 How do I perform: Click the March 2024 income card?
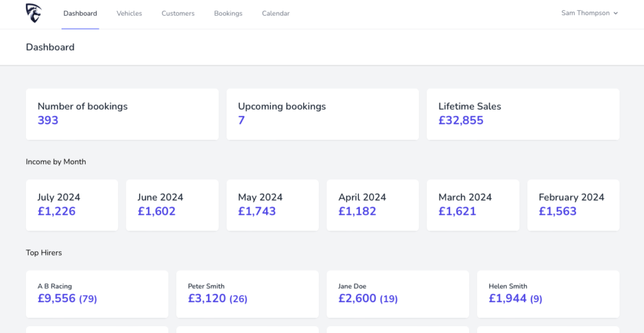tap(473, 205)
